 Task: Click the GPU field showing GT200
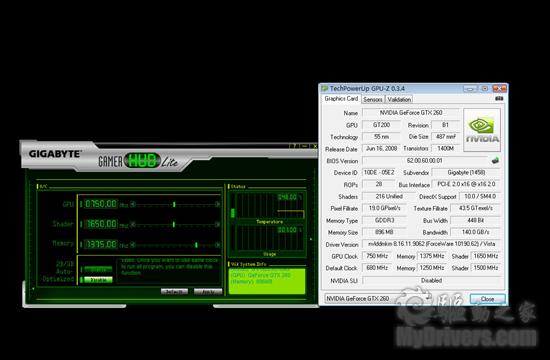[381, 125]
